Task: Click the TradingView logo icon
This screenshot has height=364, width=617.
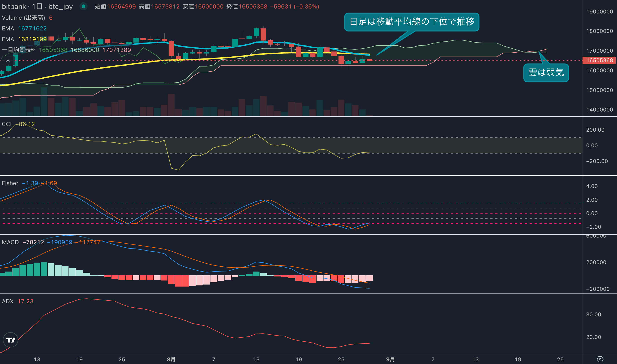Action: [x=11, y=340]
